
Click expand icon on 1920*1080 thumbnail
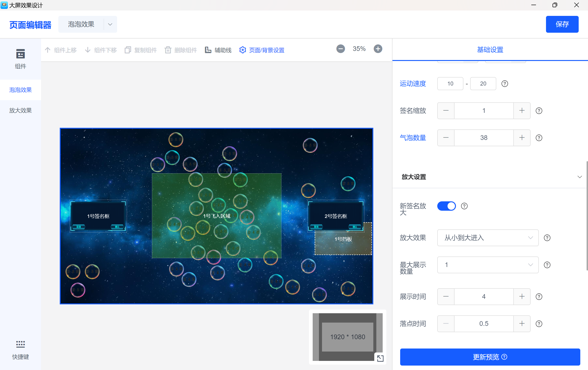[380, 358]
